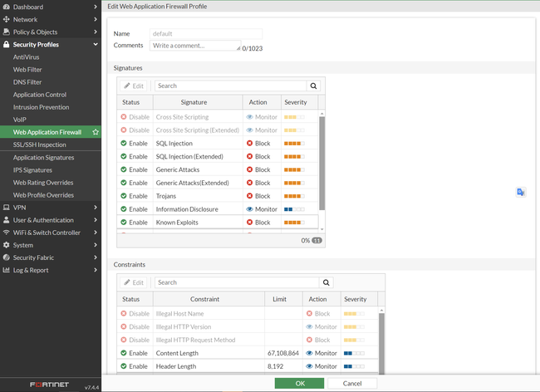Sort Constraints table by Limit header
540x392 pixels.
click(x=283, y=299)
